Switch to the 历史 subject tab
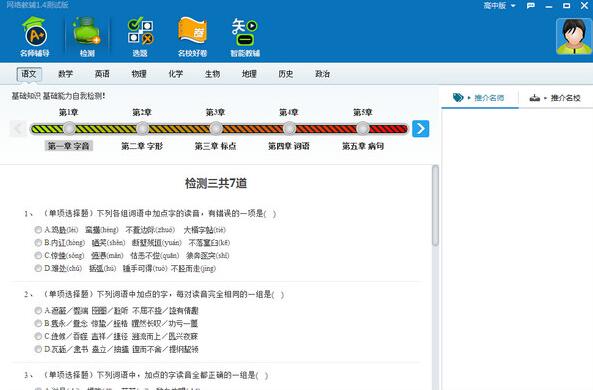The width and height of the screenshot is (593, 390). [286, 74]
